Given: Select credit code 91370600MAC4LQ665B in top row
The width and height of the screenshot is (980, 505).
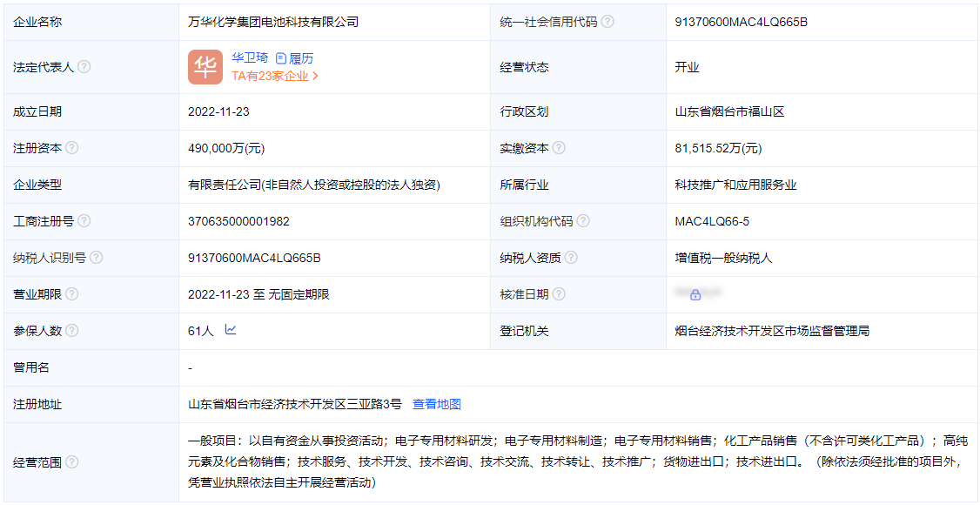Looking at the screenshot, I should point(742,22).
